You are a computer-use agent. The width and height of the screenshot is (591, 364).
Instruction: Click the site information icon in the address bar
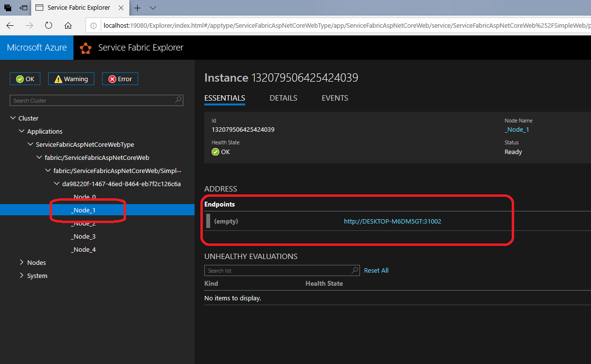point(94,25)
